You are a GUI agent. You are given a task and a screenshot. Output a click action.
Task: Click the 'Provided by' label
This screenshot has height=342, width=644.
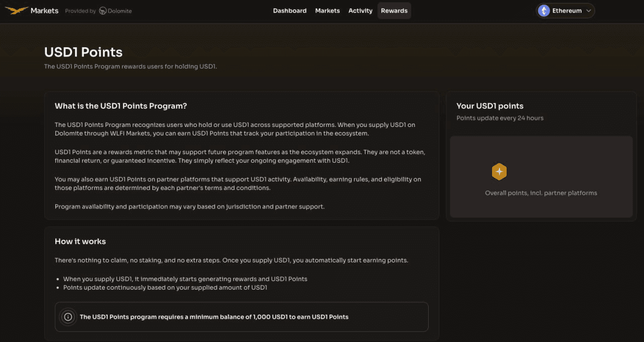[x=80, y=11]
